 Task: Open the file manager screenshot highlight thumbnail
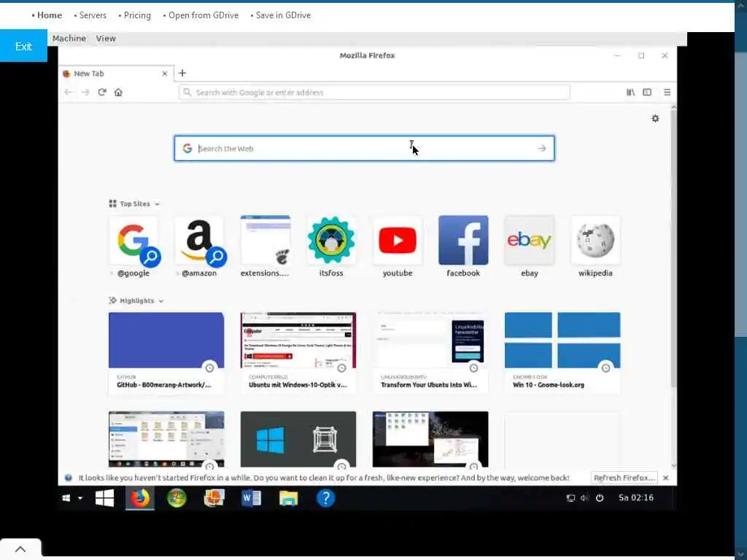pyautogui.click(x=166, y=439)
